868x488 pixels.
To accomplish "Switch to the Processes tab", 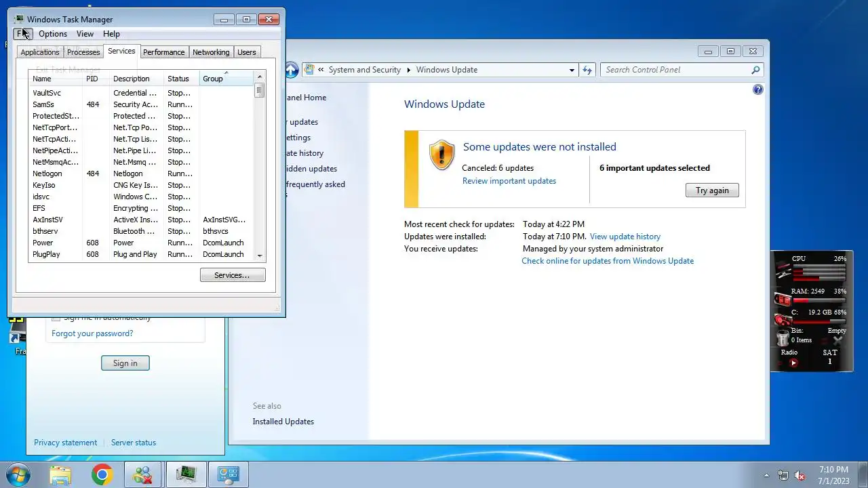I will click(x=83, y=52).
